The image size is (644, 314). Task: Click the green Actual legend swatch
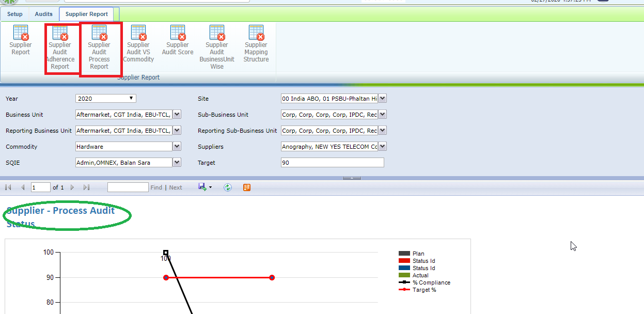(404, 275)
